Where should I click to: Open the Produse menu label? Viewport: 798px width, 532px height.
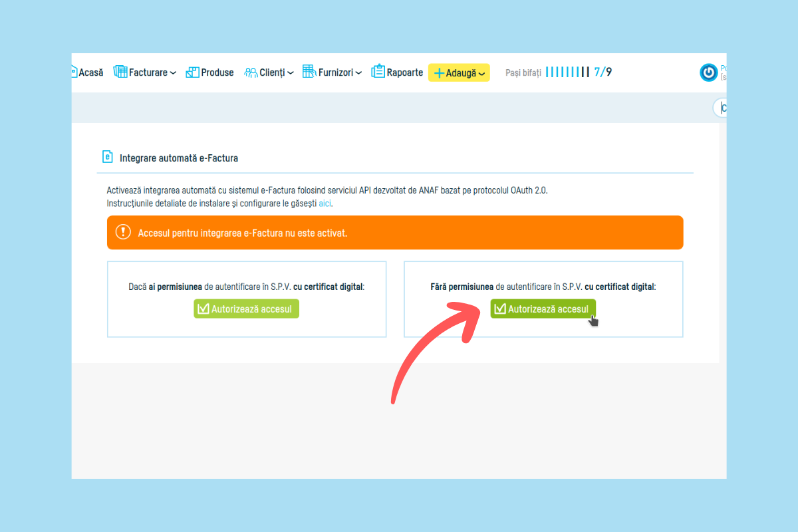(x=217, y=72)
